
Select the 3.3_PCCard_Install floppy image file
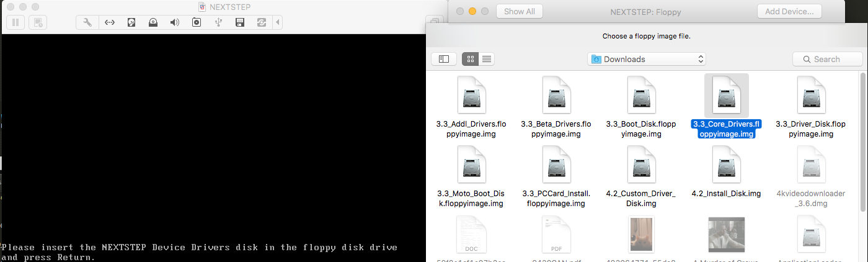[x=556, y=165]
